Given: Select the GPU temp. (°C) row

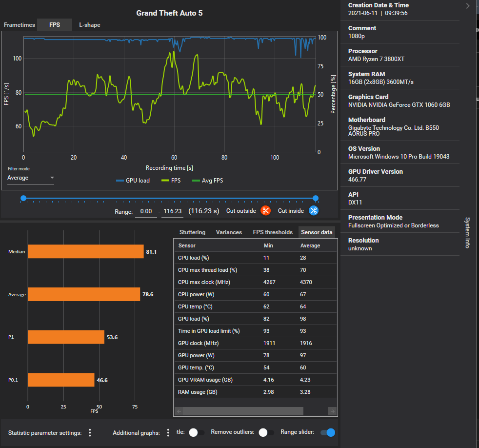Looking at the screenshot, I should pyautogui.click(x=256, y=367).
